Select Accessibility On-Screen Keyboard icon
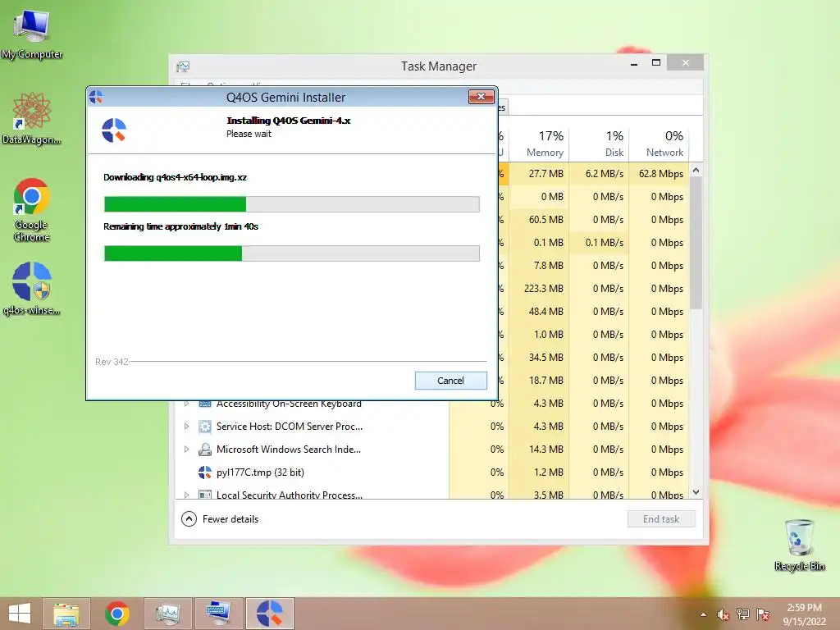Viewport: 840px width, 630px height. pyautogui.click(x=204, y=404)
